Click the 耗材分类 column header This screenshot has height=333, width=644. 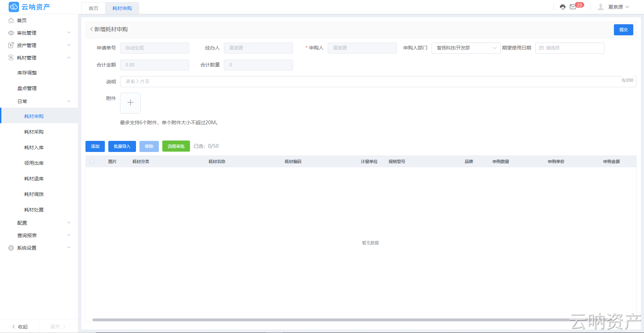point(141,162)
